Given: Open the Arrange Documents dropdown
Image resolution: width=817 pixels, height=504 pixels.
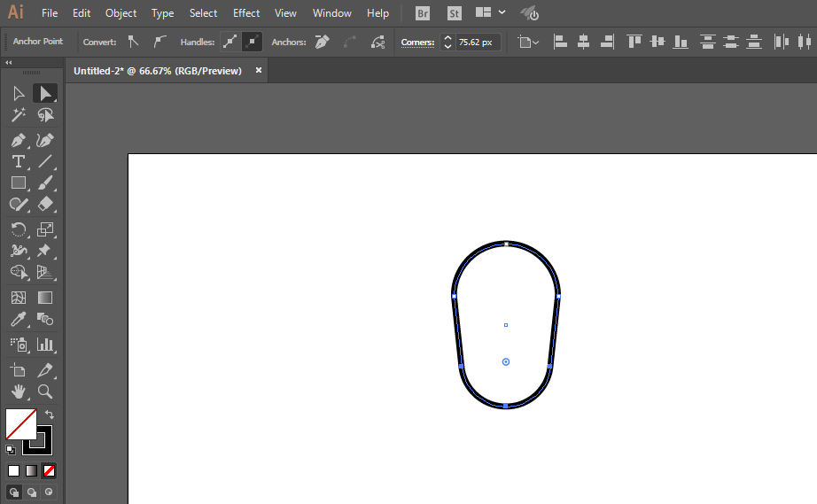Looking at the screenshot, I should point(490,13).
